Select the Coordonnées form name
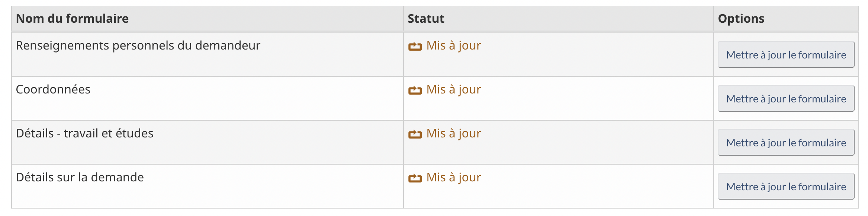 click(53, 89)
